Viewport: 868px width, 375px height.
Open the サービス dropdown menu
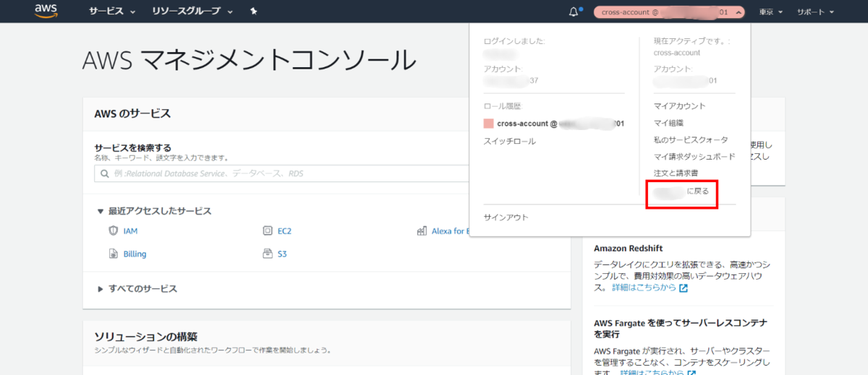pos(112,12)
